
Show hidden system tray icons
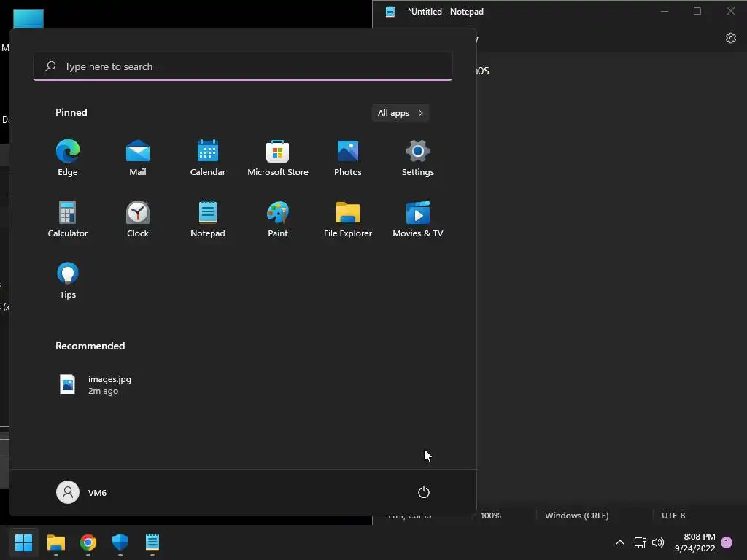[x=620, y=542]
